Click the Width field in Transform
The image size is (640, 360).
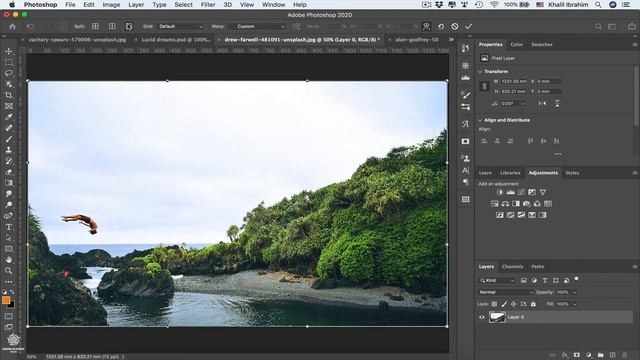coord(514,81)
